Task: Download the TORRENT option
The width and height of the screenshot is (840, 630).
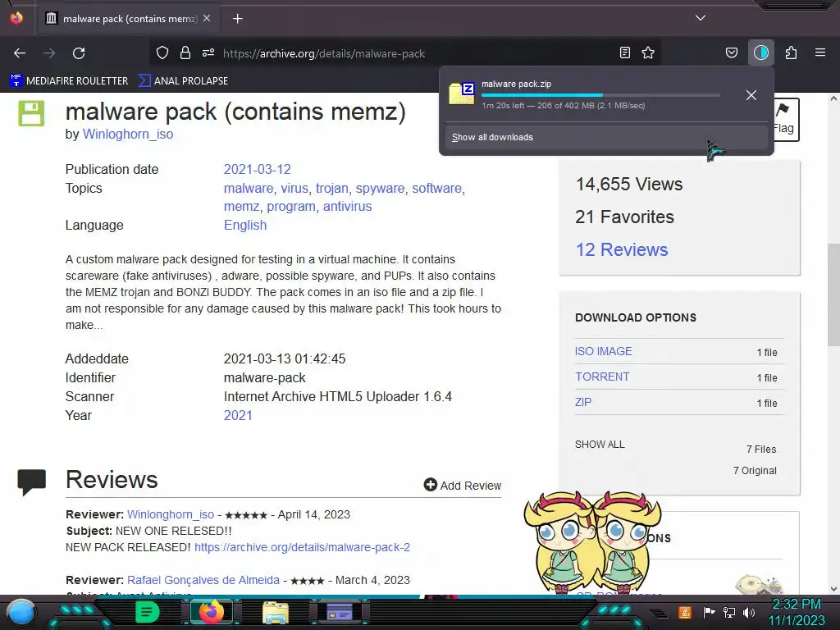Action: pyautogui.click(x=602, y=377)
